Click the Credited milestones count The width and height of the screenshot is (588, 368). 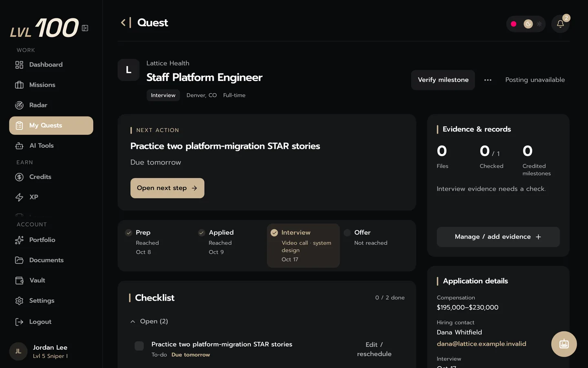pos(537,160)
